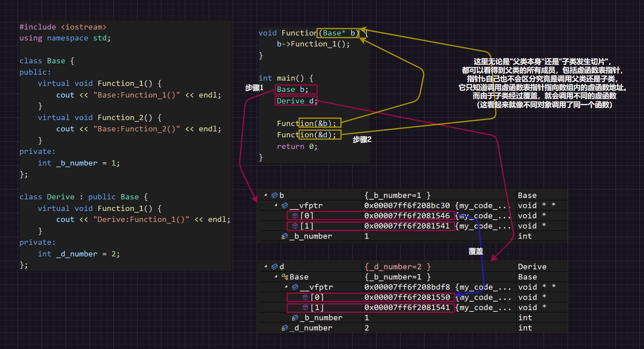This screenshot has height=349, width=644.
Task: Click the locked field icon beside _d_number
Action: (285, 328)
